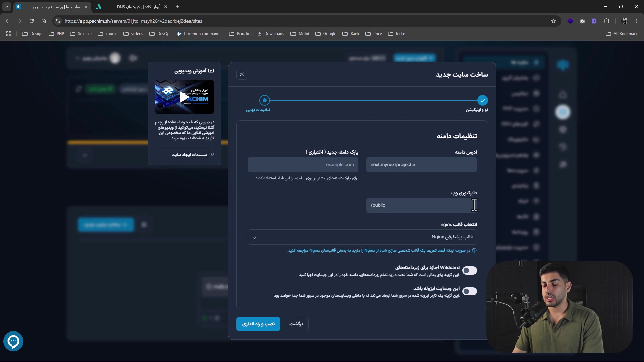Open the tab search dropdown arrow
The height and width of the screenshot is (362, 644).
point(7,7)
